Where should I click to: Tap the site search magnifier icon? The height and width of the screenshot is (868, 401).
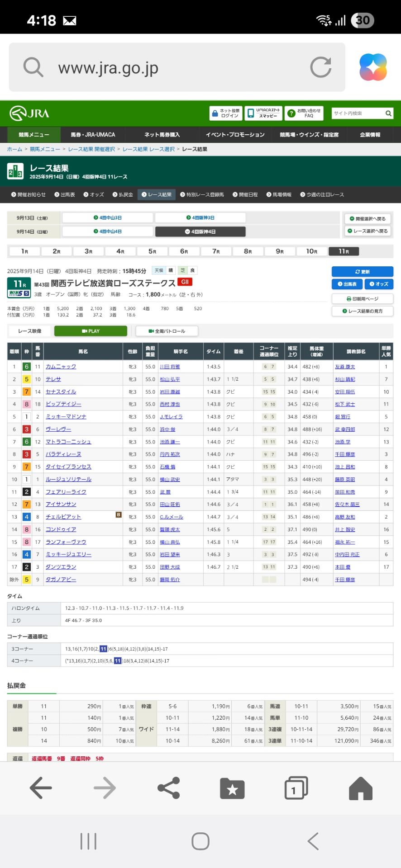point(388,113)
